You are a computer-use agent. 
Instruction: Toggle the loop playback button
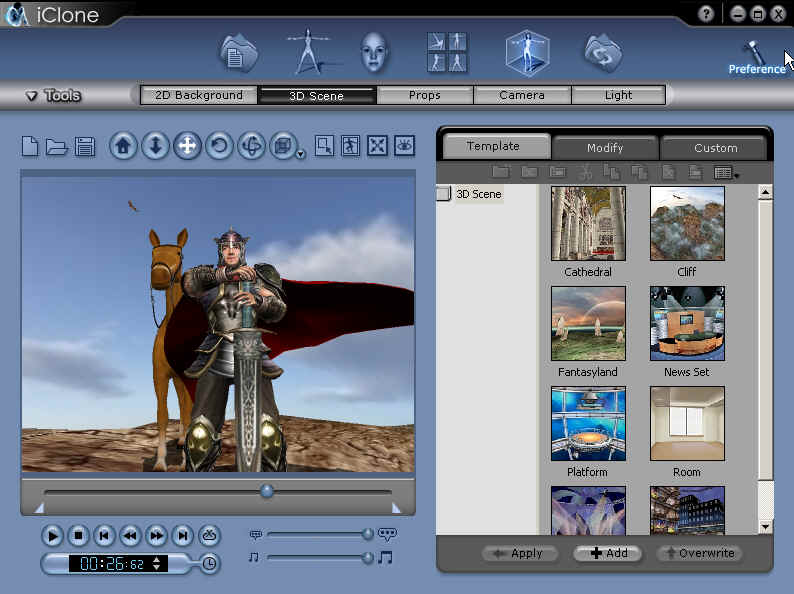pyautogui.click(x=208, y=535)
